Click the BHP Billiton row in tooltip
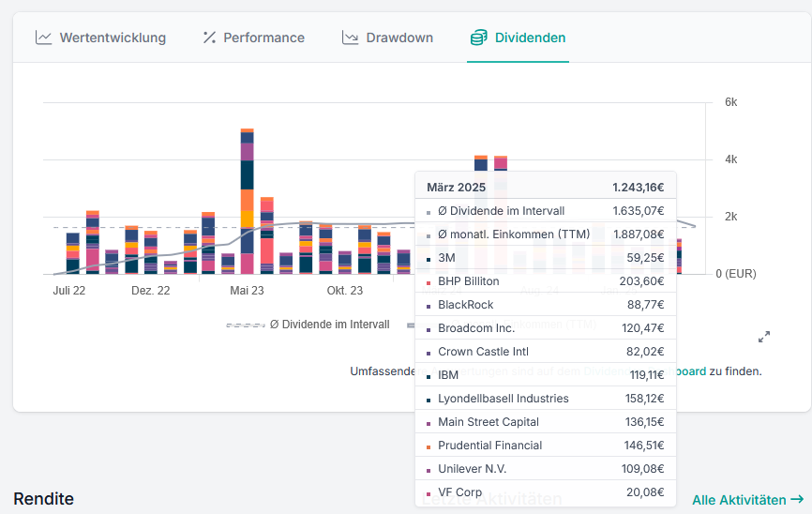The image size is (812, 514). tap(545, 281)
